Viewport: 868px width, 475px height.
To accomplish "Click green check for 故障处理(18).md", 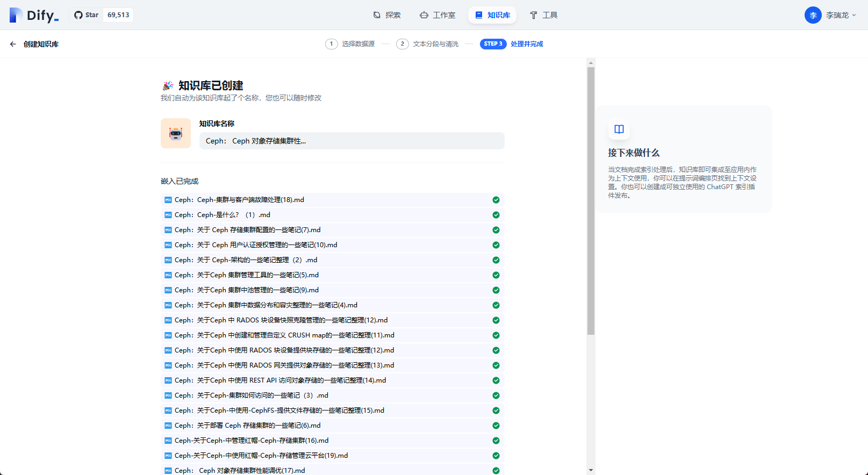I will [x=496, y=200].
